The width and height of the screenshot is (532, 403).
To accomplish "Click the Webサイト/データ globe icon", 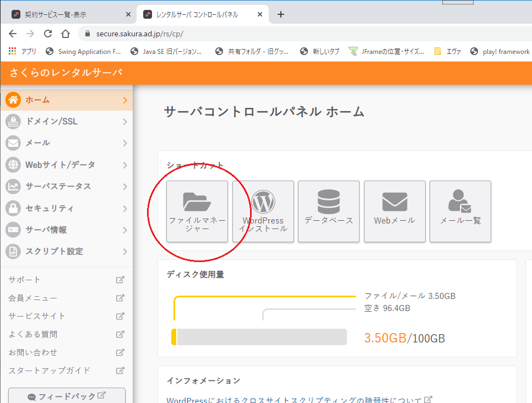I will point(13,165).
